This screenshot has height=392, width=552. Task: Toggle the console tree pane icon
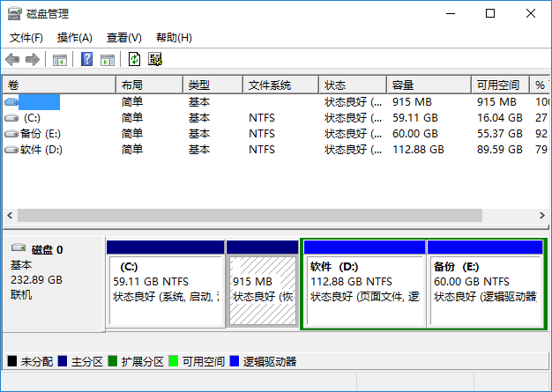point(60,60)
